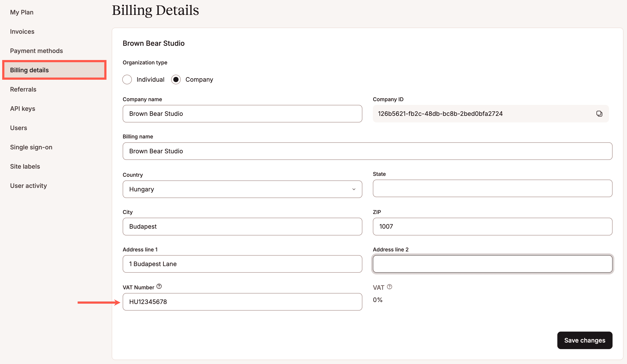Open the Payment methods section

tap(36, 51)
